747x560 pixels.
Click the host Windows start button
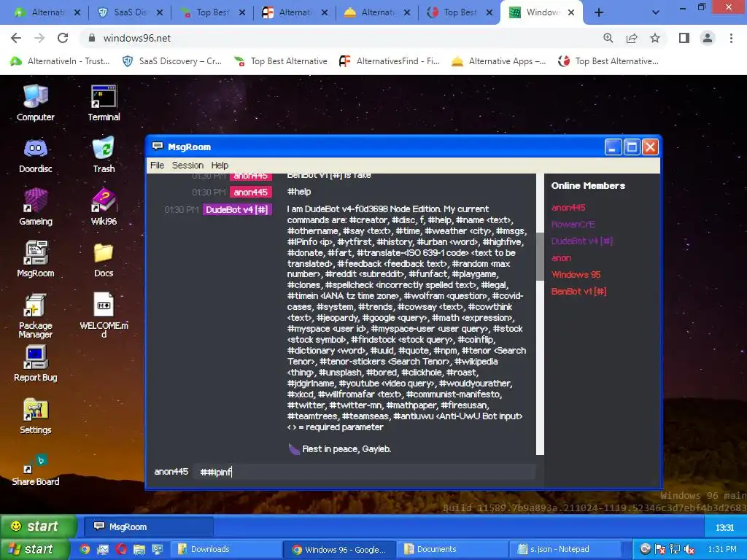pyautogui.click(x=34, y=549)
